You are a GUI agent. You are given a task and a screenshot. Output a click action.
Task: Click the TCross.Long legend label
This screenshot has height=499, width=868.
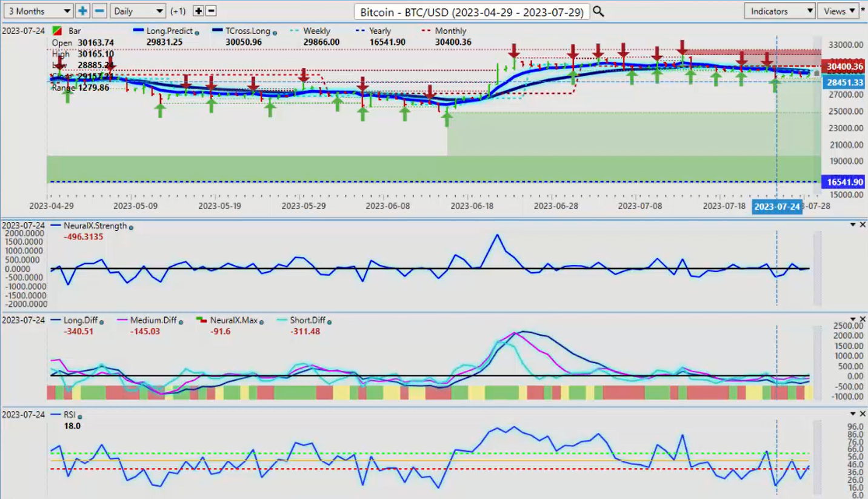pyautogui.click(x=247, y=31)
